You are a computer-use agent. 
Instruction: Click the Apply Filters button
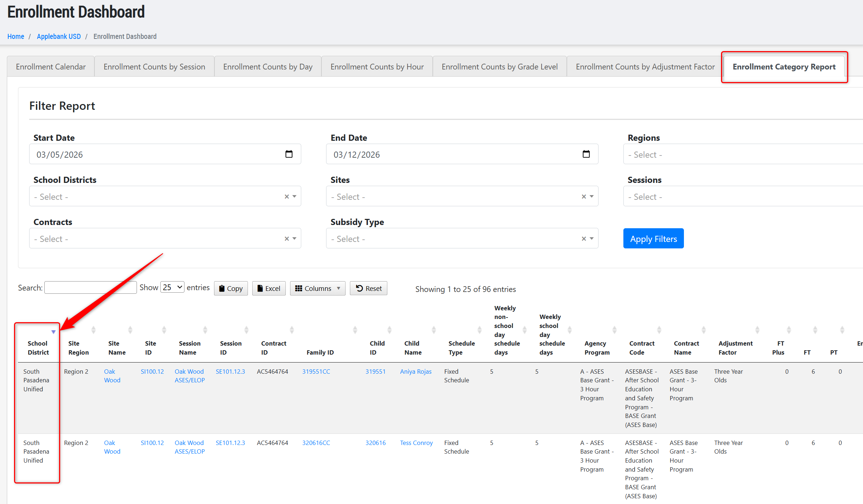tap(653, 239)
